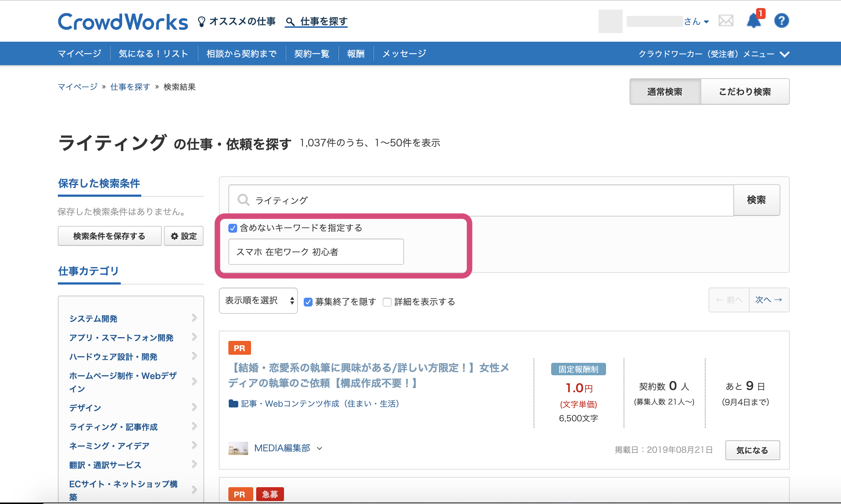Image resolution: width=841 pixels, height=504 pixels.
Task: Uncheck 含めないキーワードを指定する checkbox
Action: [233, 228]
